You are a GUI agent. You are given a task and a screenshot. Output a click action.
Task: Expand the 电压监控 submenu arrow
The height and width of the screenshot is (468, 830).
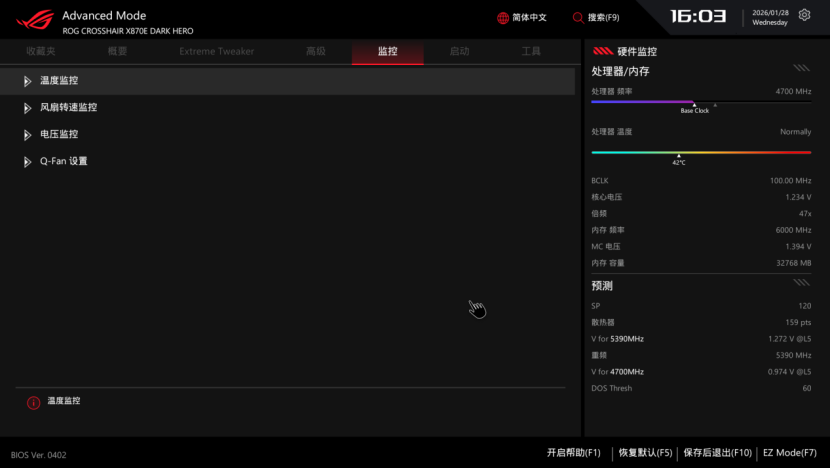(x=27, y=135)
